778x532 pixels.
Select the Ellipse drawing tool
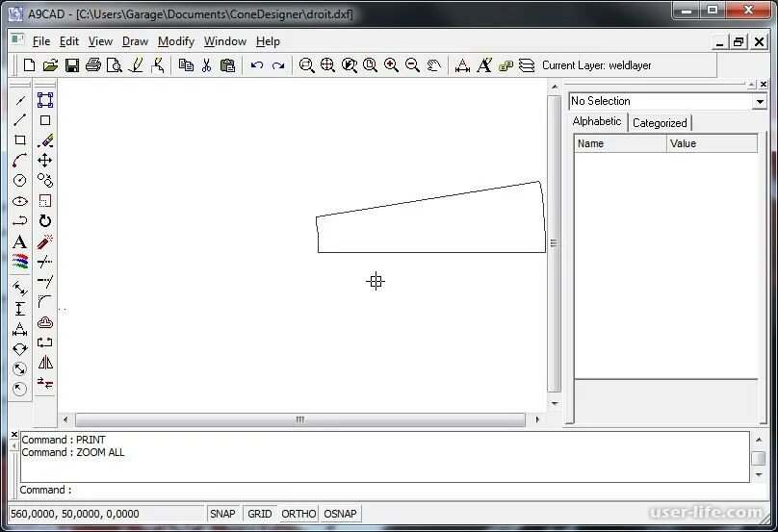[20, 201]
